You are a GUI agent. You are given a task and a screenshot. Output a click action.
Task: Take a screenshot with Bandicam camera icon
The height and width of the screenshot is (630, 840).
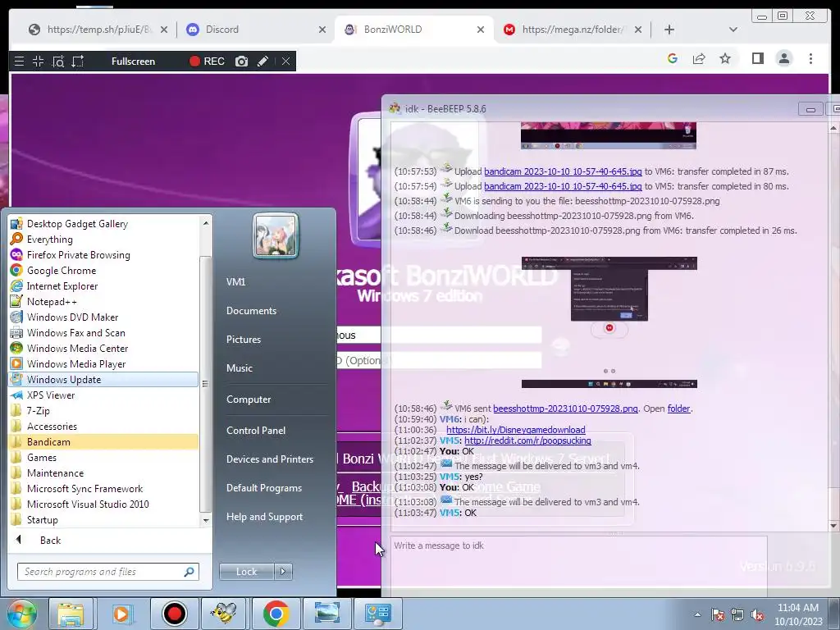[x=242, y=61]
